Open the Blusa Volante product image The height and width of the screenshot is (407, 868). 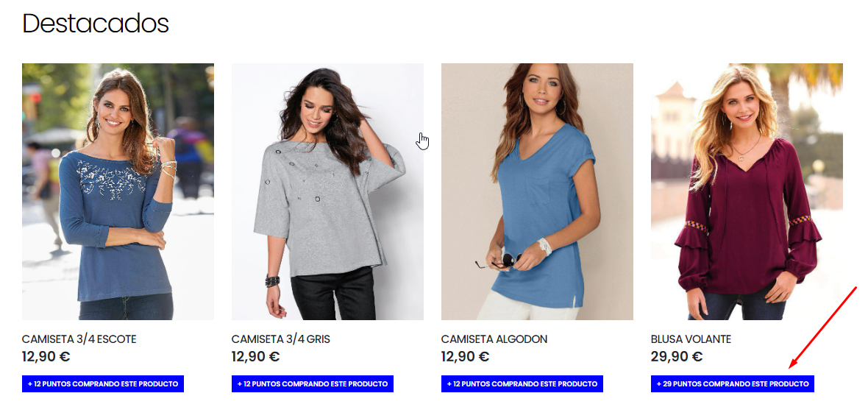pyautogui.click(x=747, y=191)
